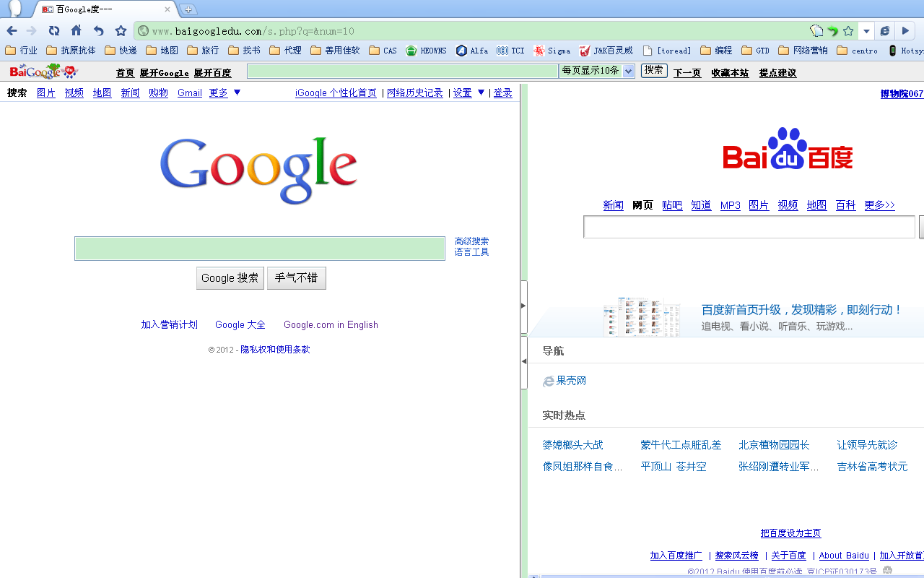Viewport: 924px width, 578px height.
Task: Click 提点建议 link
Action: tap(777, 73)
